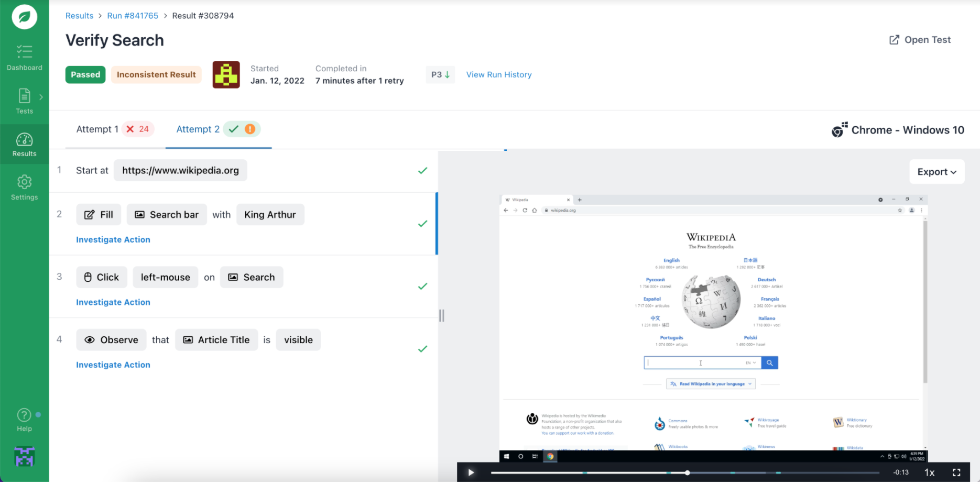Click the Click action chip in step 3
Screen dimensions: 980x484
102,277
